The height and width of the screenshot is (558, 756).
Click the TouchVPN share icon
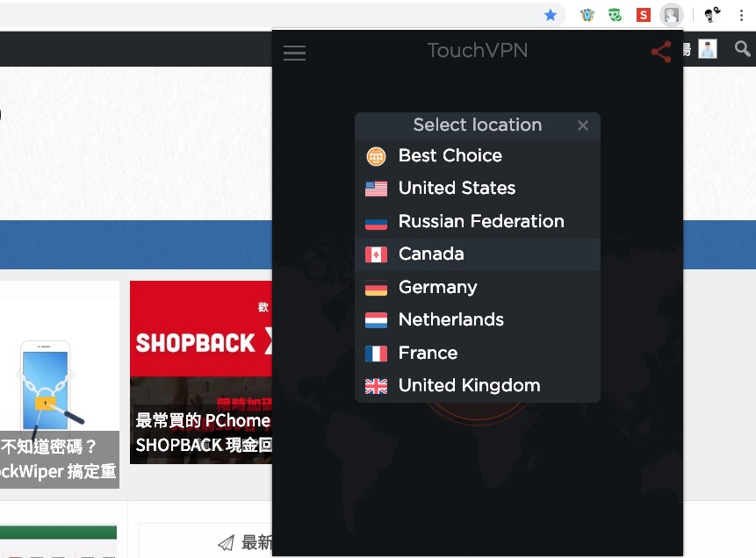(x=661, y=52)
